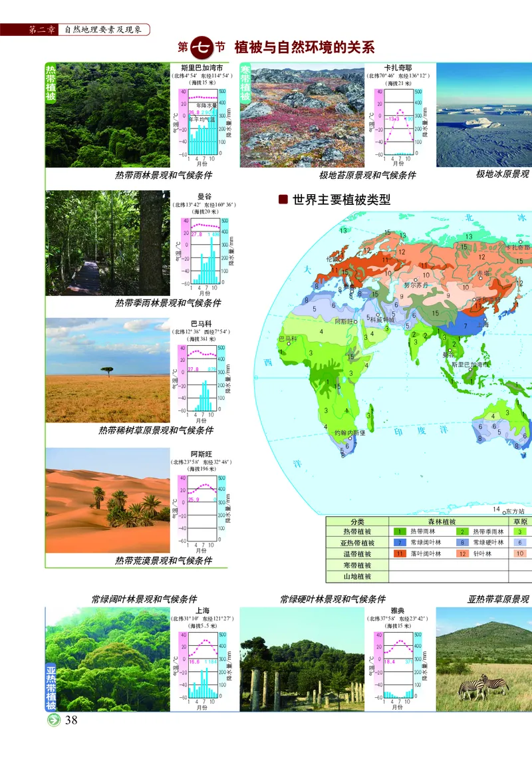532x757 pixels.
Task: Click the 阿斯旺 city marker on map
Action: pos(356,321)
